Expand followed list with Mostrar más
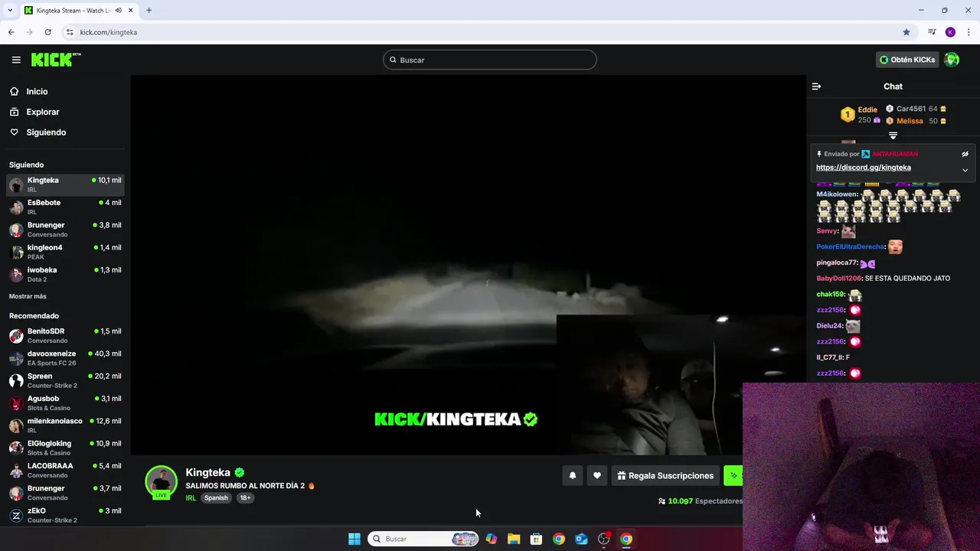Image resolution: width=980 pixels, height=551 pixels. [28, 296]
